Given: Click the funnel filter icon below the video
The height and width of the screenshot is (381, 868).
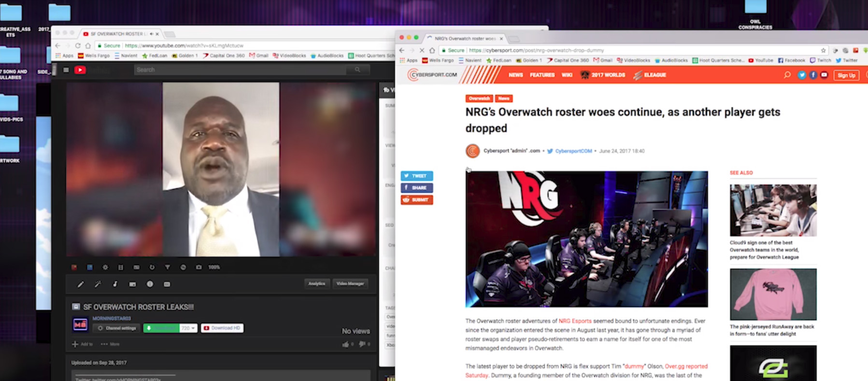Looking at the screenshot, I should pos(168,267).
